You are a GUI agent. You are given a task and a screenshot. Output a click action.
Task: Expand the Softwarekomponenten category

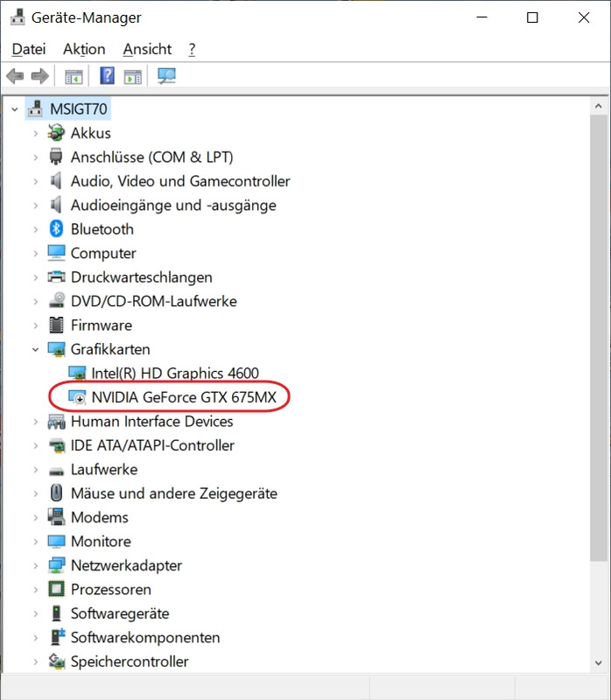(x=35, y=638)
